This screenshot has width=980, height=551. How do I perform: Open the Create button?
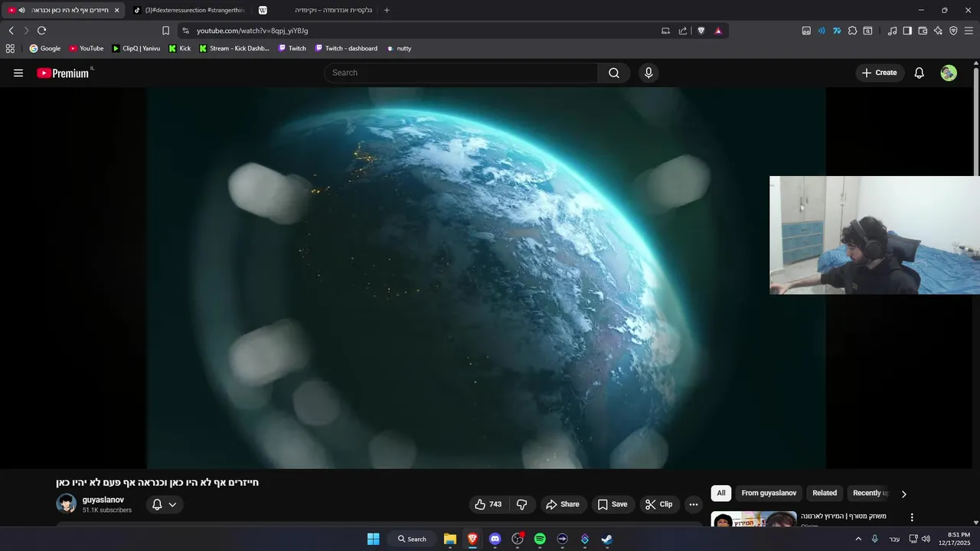coord(879,73)
